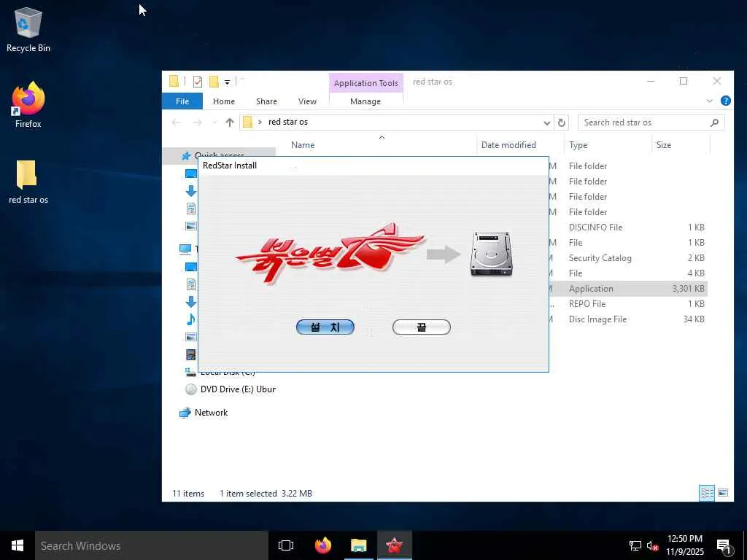Click the muted volume tray icon
Viewport: 747px width, 560px height.
(652, 546)
